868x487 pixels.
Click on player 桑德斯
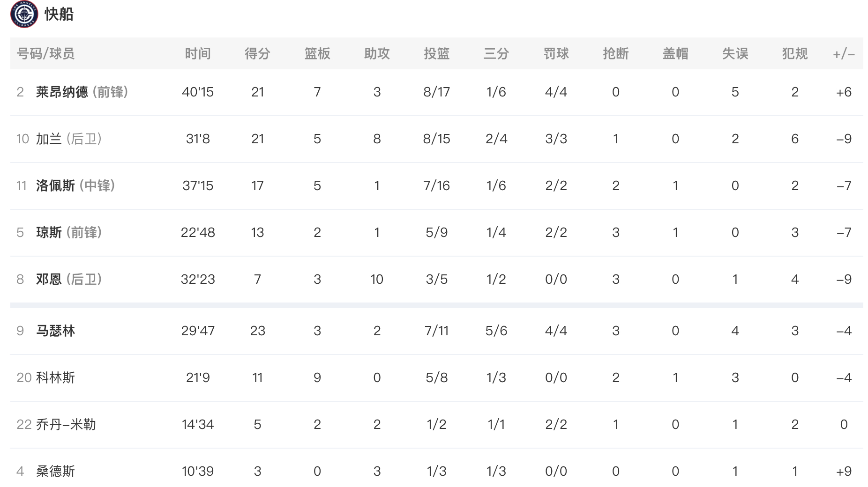click(55, 471)
